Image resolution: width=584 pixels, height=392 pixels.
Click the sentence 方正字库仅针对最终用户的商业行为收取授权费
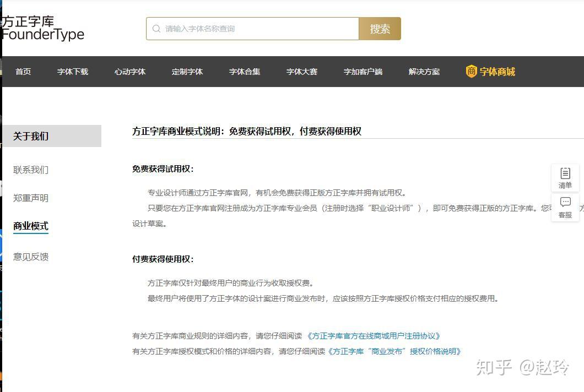pos(230,283)
